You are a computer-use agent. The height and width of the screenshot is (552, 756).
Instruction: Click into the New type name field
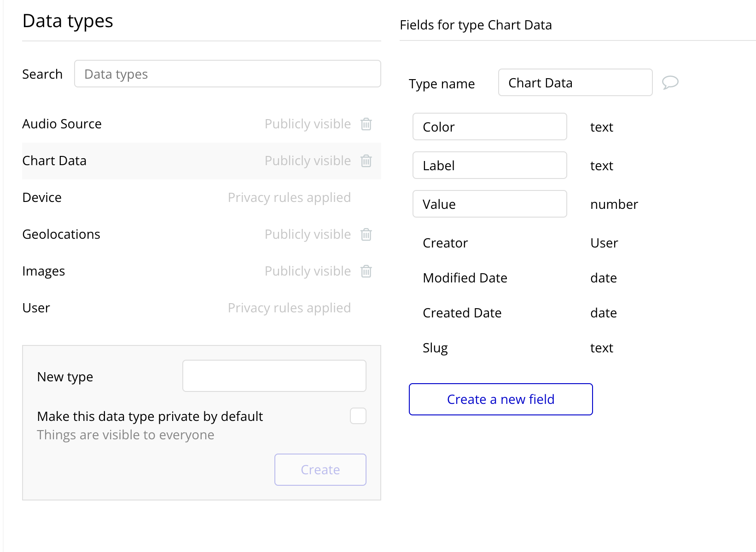pos(274,376)
